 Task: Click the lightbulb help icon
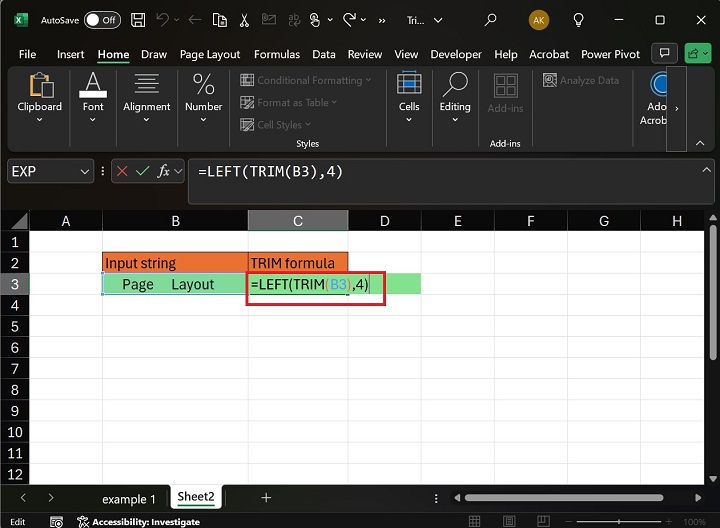pos(578,19)
